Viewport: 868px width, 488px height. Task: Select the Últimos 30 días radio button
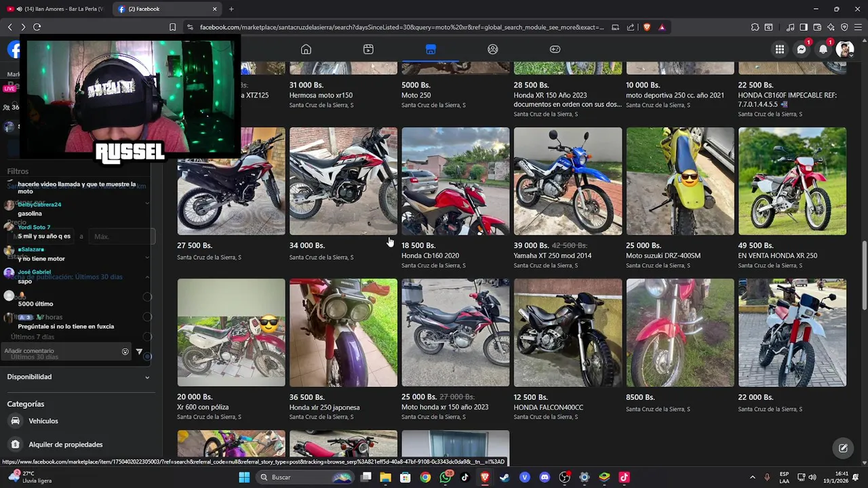click(147, 357)
